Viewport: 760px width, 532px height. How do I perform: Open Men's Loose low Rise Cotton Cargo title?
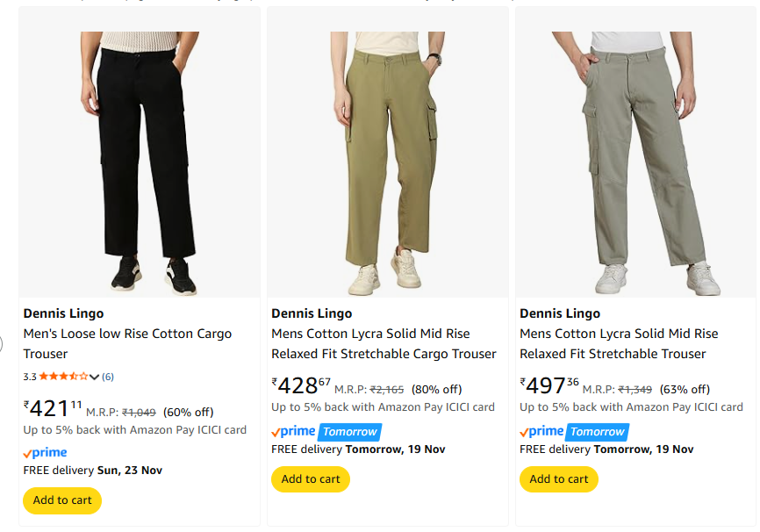point(127,343)
